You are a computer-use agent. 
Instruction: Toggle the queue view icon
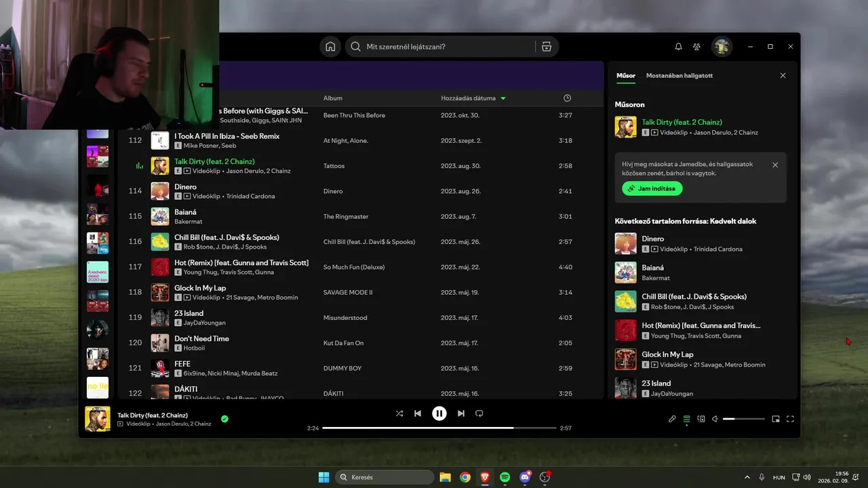click(686, 419)
